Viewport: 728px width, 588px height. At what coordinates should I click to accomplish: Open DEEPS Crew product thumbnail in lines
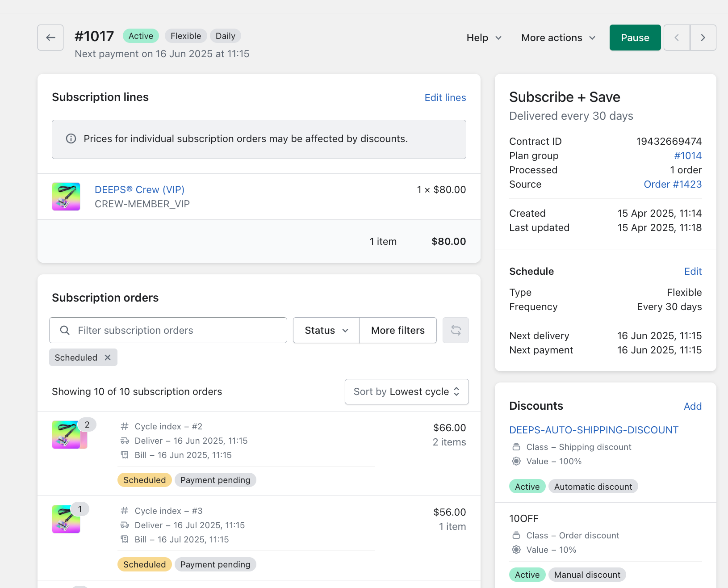pyautogui.click(x=66, y=197)
